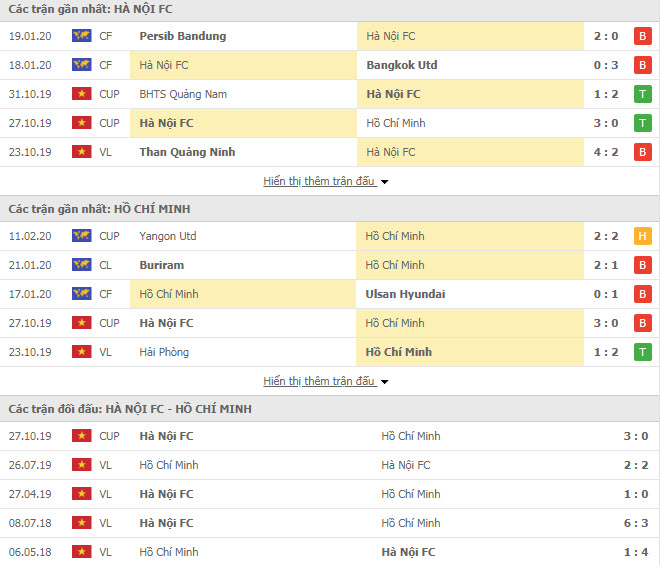This screenshot has width=660, height=565.
Task: Expand more matches under Hồ Chí Minh section
Action: coord(319,381)
